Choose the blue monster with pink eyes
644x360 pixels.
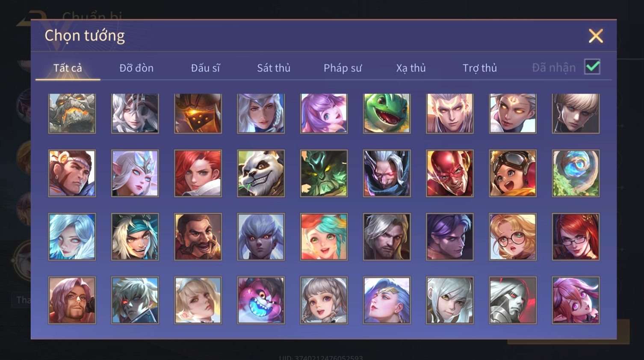tap(261, 300)
